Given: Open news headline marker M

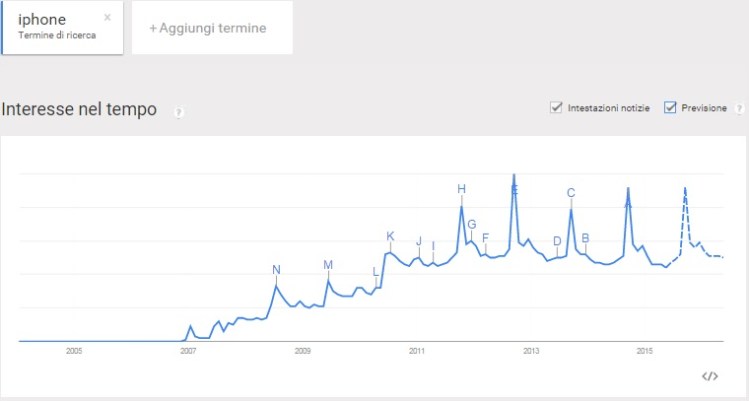Looking at the screenshot, I should click(327, 264).
